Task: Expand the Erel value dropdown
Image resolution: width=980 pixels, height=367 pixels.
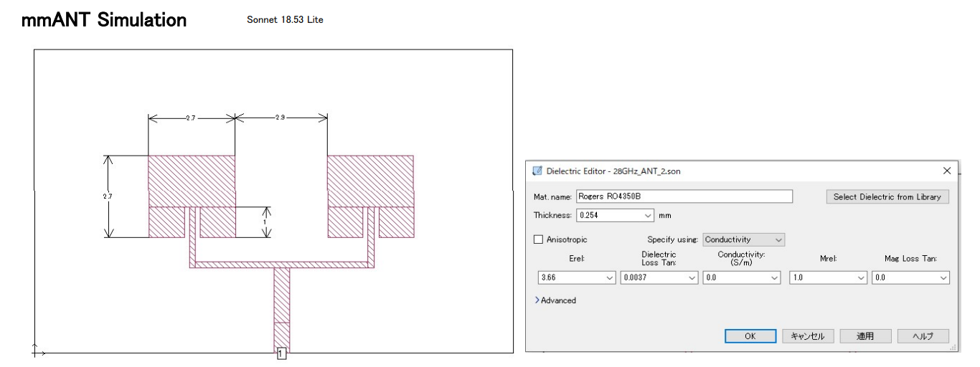Action: click(x=610, y=277)
